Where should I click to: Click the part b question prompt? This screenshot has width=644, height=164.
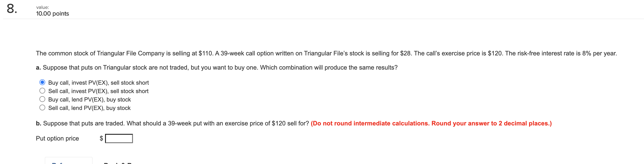coord(172,123)
